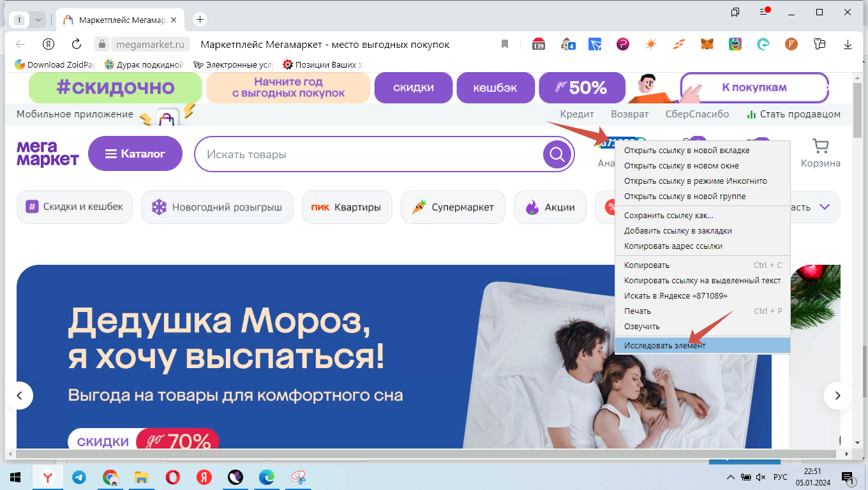
Task: Click the magnifier search button
Action: click(x=557, y=154)
